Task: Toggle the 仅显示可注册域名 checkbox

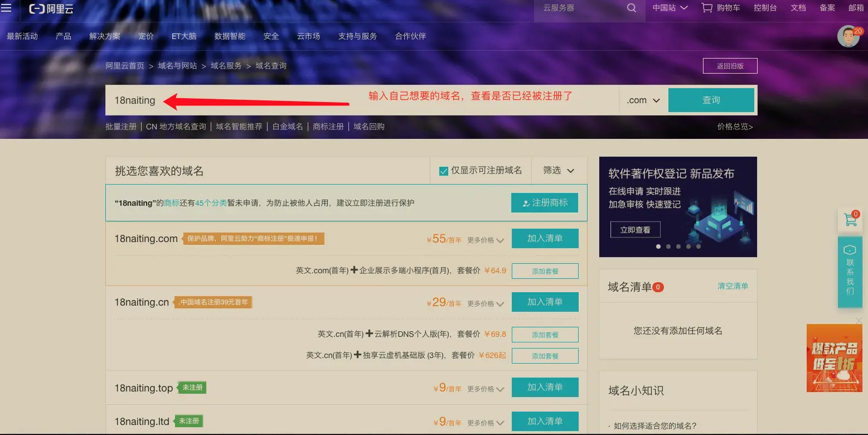Action: pyautogui.click(x=444, y=171)
